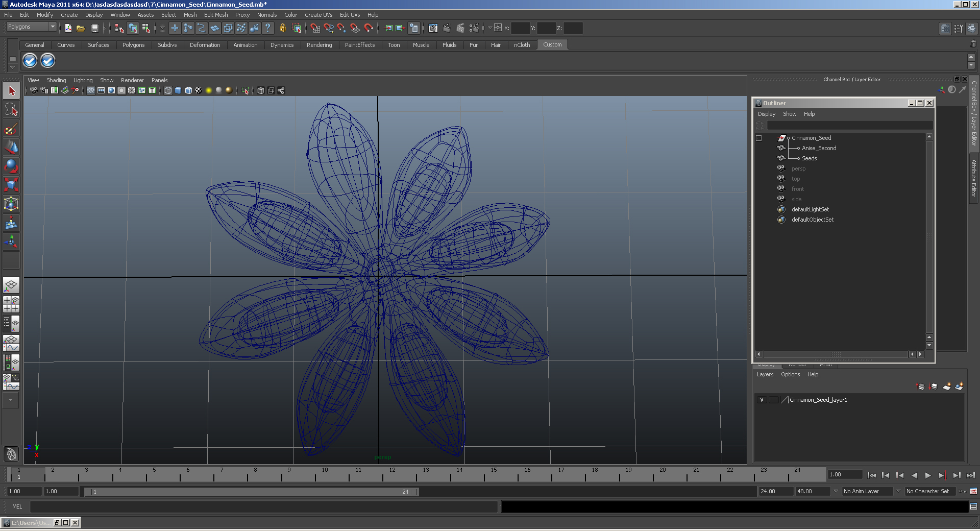Image resolution: width=980 pixels, height=531 pixels.
Task: Click play backwards button
Action: (914, 475)
